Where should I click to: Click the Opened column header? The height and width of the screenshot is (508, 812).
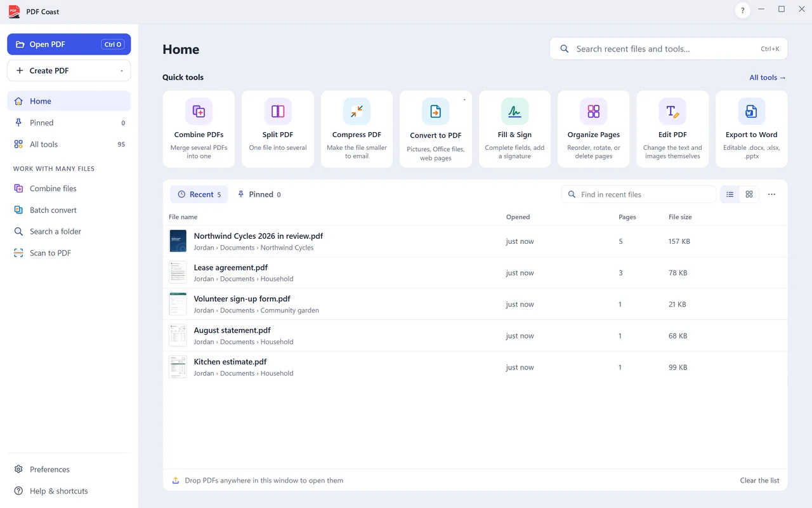(x=518, y=217)
